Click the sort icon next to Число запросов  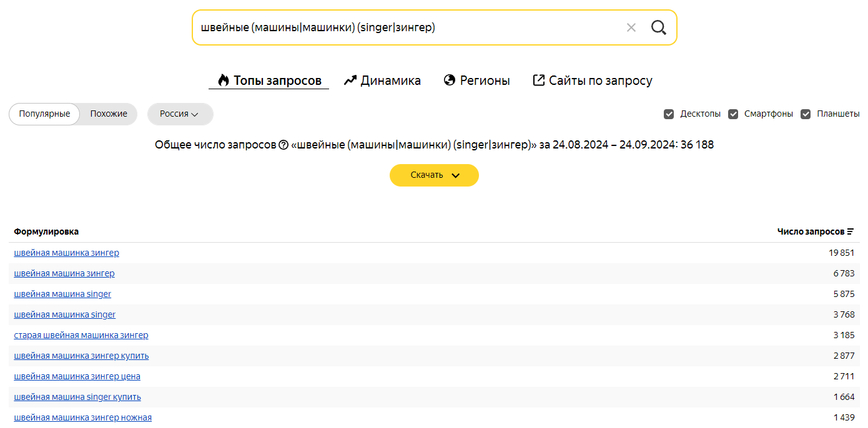[x=851, y=231]
